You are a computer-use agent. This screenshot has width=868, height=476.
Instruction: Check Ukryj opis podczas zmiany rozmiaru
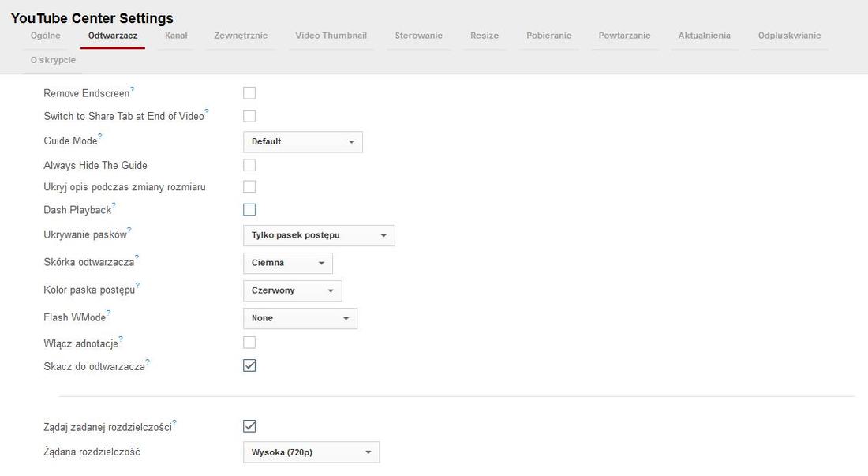[249, 186]
